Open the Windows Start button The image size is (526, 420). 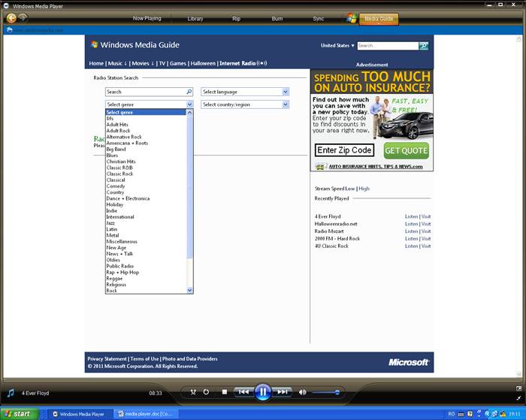[19, 414]
